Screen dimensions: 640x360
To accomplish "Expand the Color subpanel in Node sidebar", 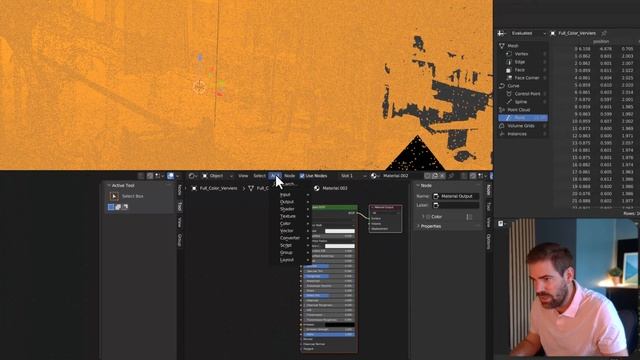I will (x=423, y=217).
